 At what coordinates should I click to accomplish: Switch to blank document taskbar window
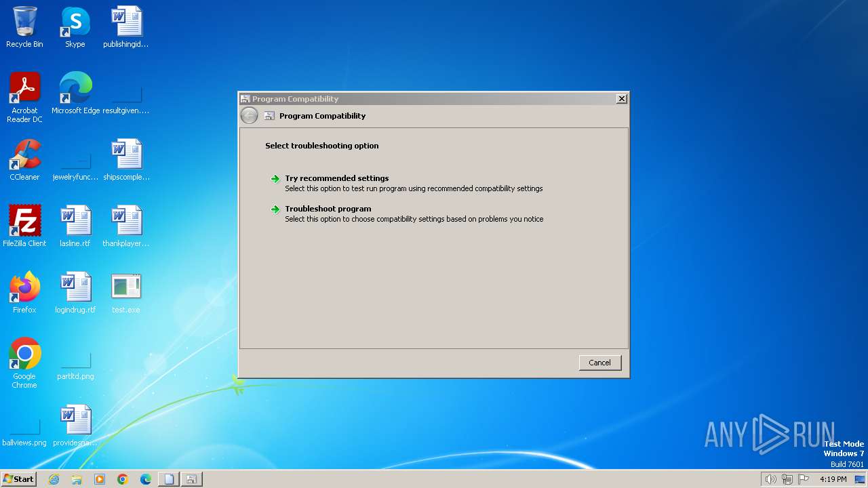coord(169,479)
